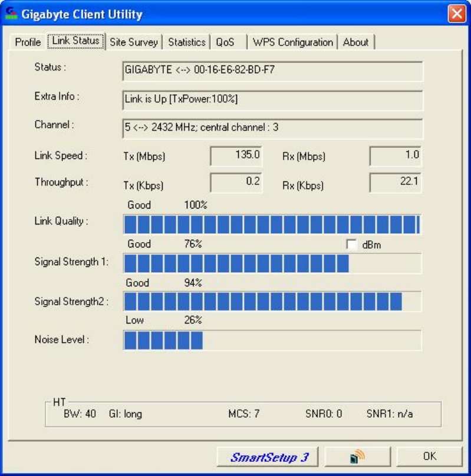Click the Tx throughput value 0.2
Viewport: 471px width, 476px height.
pos(236,183)
